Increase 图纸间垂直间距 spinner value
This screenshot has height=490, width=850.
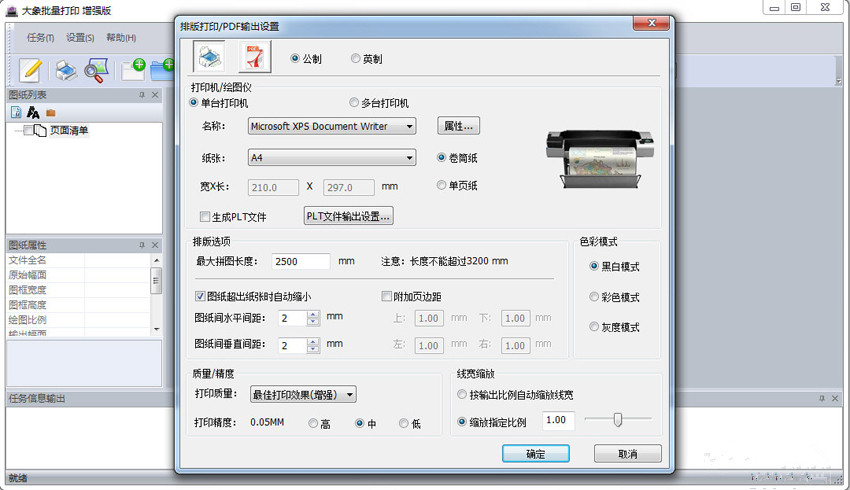[313, 342]
